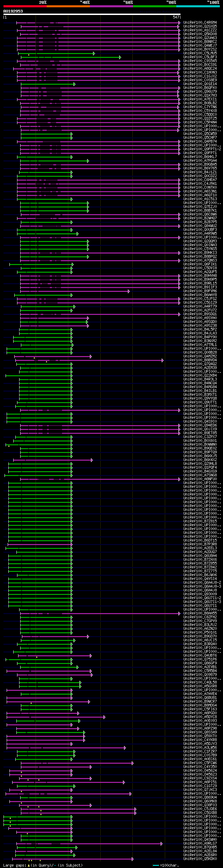Viewport: 223px width, 868px height.
Task: Select the UniRef100_C3ZPX7 label
Action: [200, 437]
